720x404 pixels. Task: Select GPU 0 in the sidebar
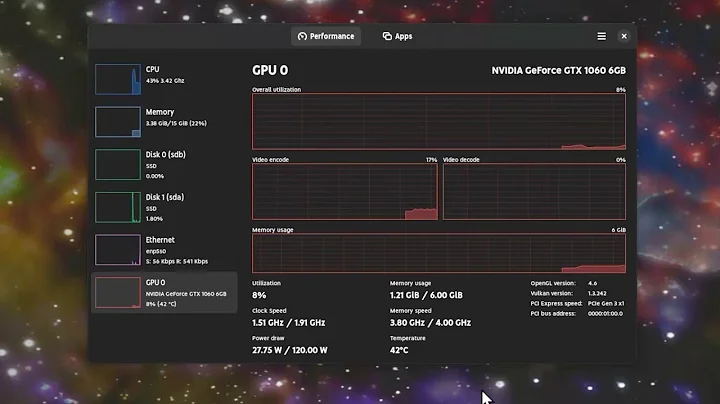[164, 292]
